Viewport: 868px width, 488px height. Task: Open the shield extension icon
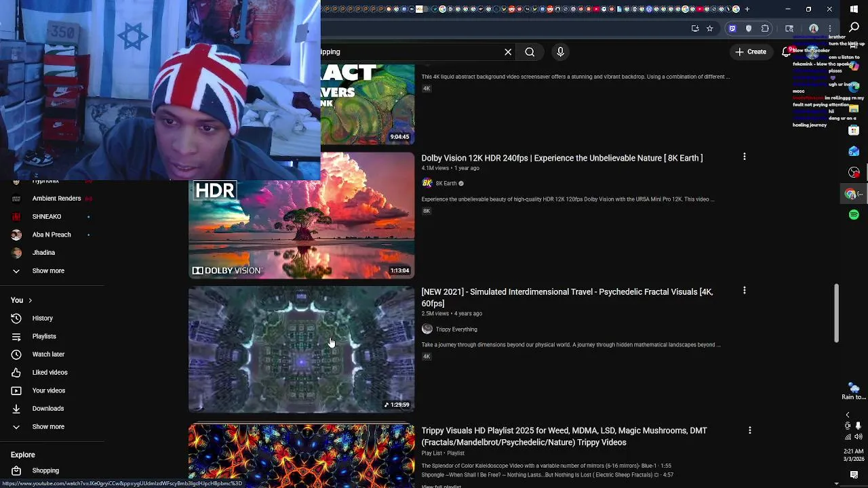(x=749, y=28)
